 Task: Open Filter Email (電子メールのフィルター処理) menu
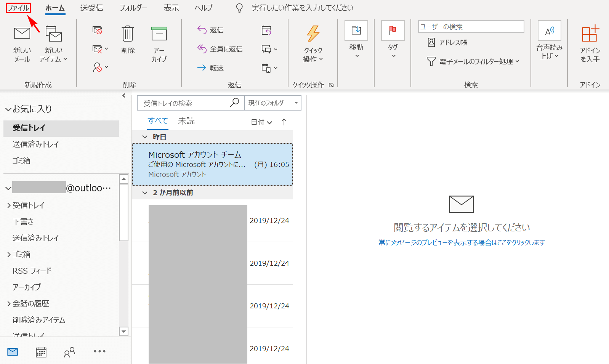click(473, 61)
